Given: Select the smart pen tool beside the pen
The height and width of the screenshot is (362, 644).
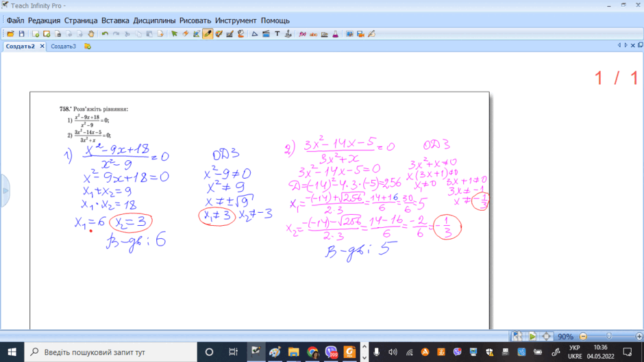Looking at the screenshot, I should click(x=219, y=34).
